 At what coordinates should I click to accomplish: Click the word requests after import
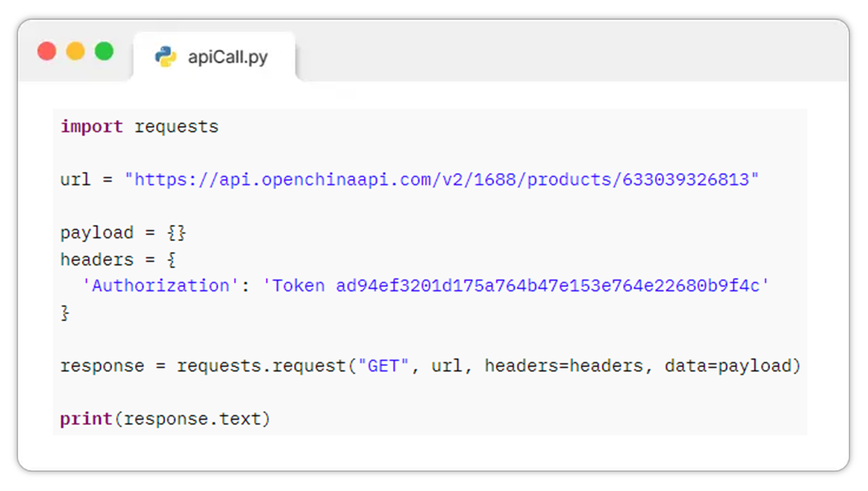tap(177, 127)
